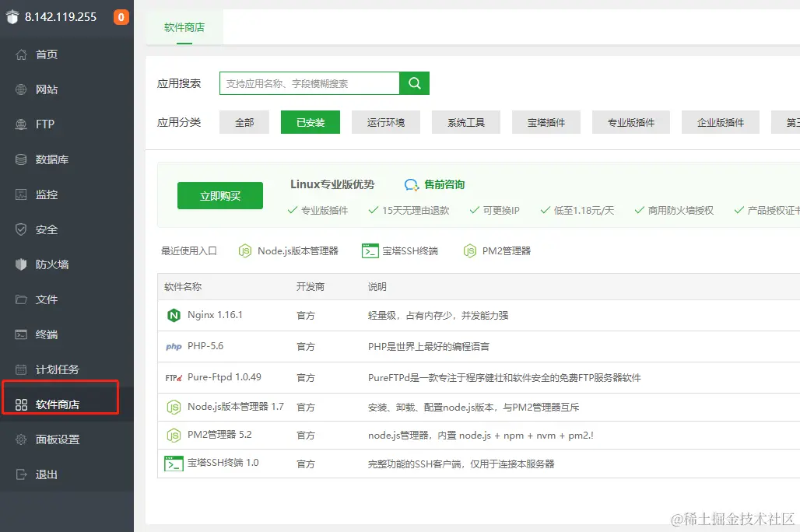Click the panel logo next to IP address
This screenshot has width=800, height=532.
(12, 17)
